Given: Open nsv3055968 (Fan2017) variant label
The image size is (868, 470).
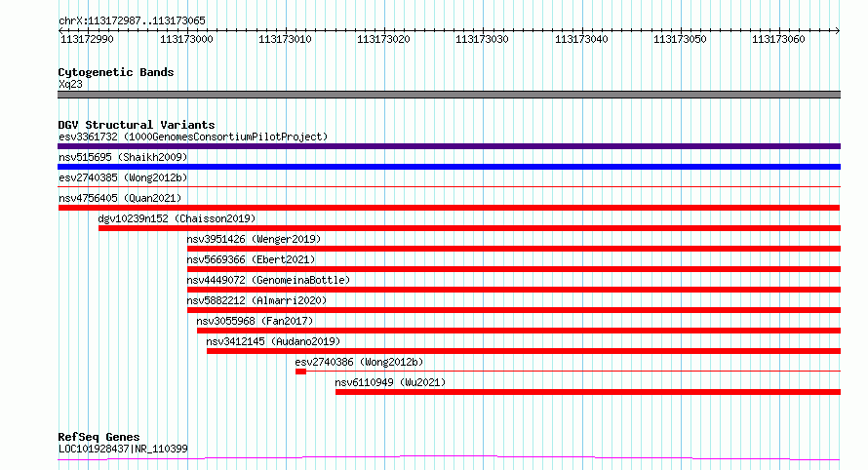Looking at the screenshot, I should 255,321.
